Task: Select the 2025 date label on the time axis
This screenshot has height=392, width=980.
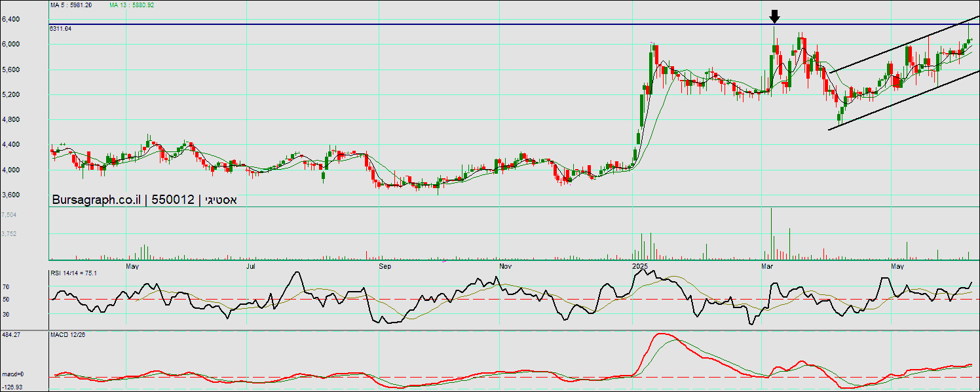Action: 640,267
